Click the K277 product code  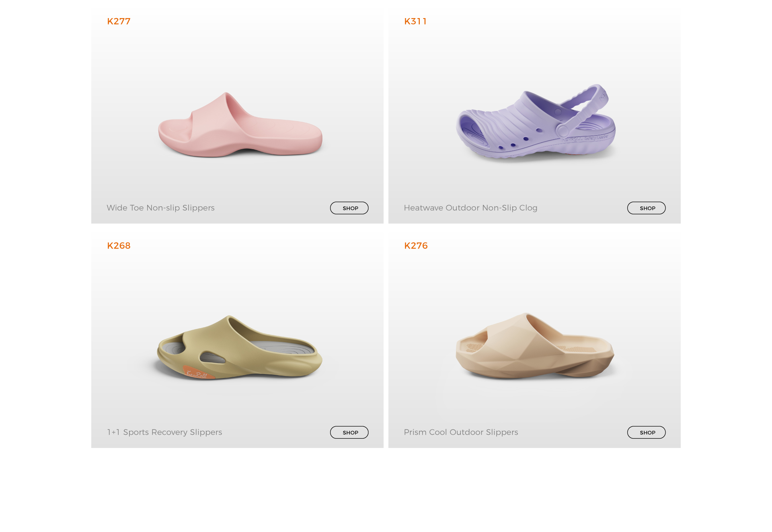coord(119,21)
